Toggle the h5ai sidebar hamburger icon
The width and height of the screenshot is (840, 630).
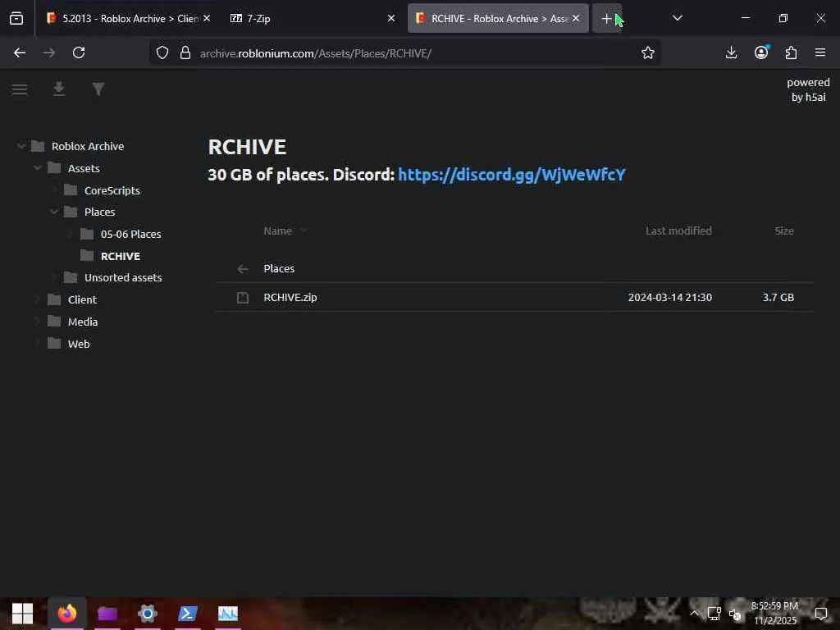point(20,89)
